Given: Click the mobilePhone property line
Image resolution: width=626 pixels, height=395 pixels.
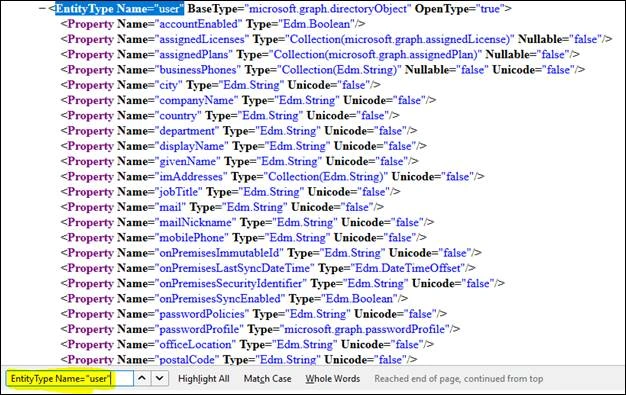Looking at the screenshot, I should pyautogui.click(x=244, y=237).
